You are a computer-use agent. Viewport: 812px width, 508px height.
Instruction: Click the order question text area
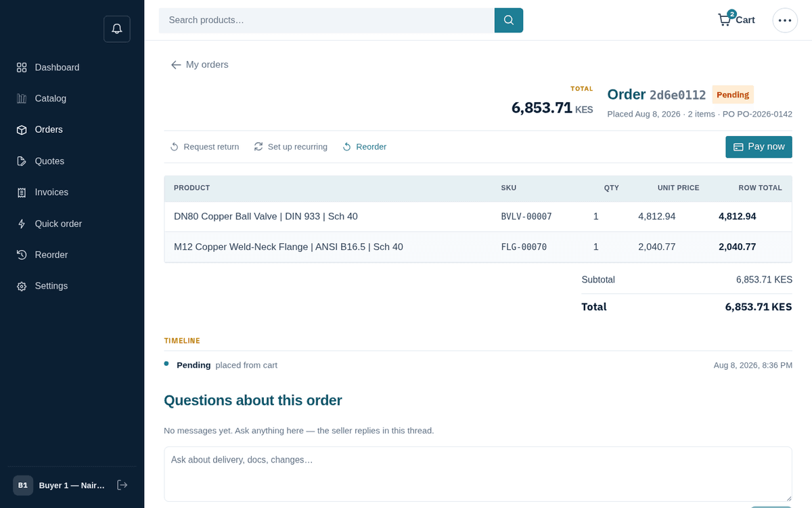pos(478,474)
